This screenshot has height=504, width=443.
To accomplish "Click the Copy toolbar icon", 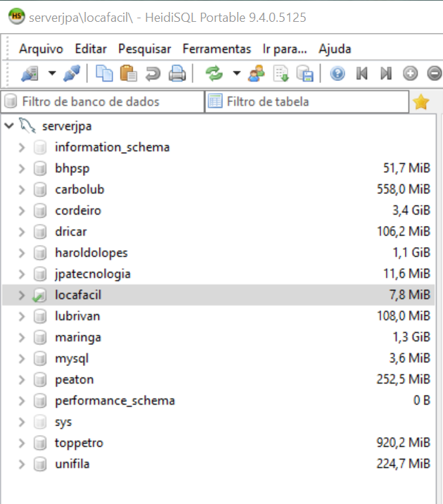I will (104, 74).
